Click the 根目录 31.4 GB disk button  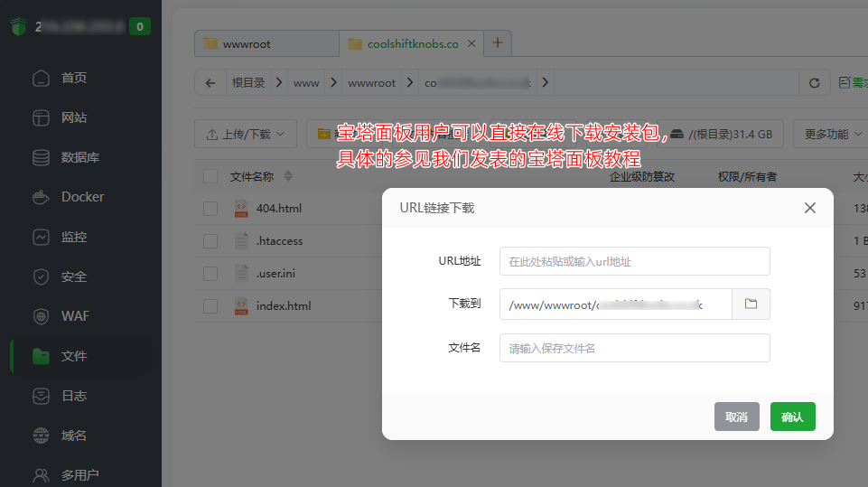tap(721, 134)
